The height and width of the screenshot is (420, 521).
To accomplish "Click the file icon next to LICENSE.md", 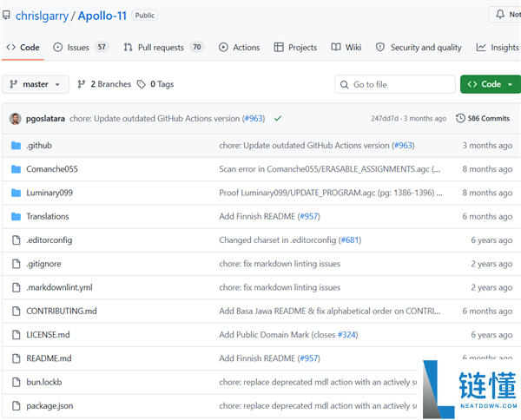I will (x=16, y=335).
